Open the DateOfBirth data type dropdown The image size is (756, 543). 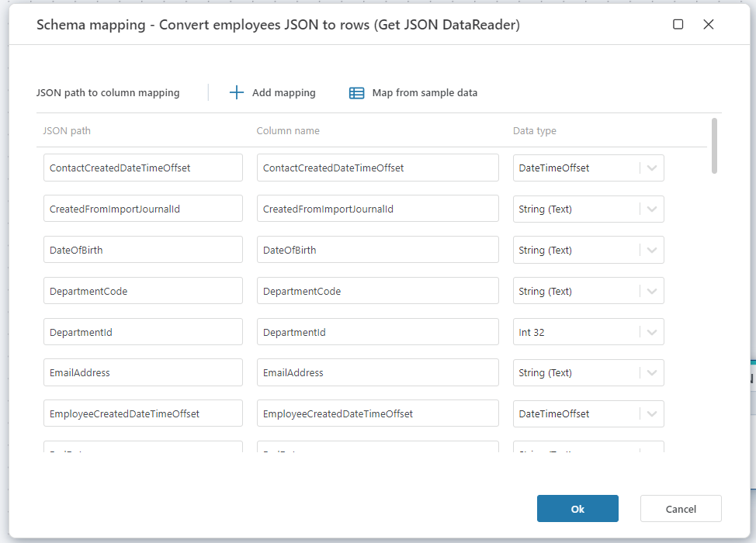[651, 251]
